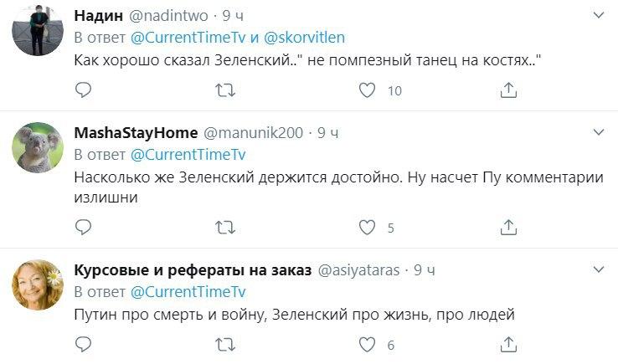Open the @skorvitlen mention link

pos(305,38)
